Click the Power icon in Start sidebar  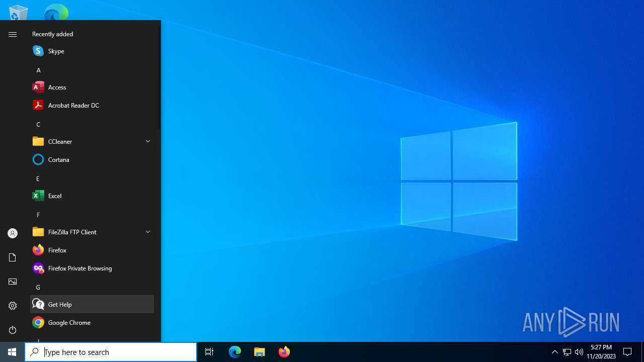[x=13, y=330]
